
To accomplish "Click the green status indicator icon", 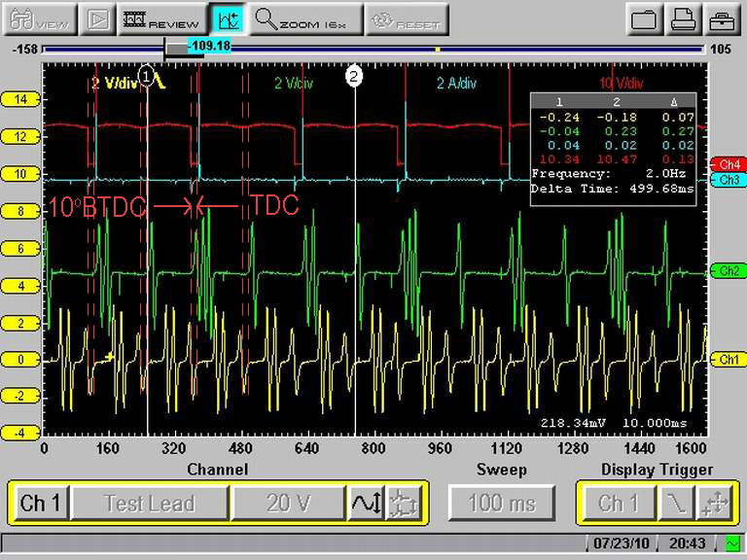I will 732,543.
